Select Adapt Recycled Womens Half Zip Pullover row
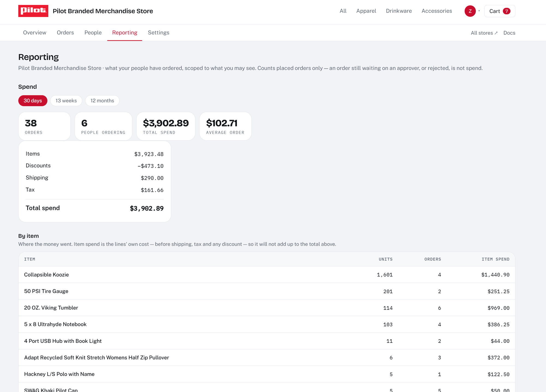Image resolution: width=546 pixels, height=392 pixels. [267, 358]
